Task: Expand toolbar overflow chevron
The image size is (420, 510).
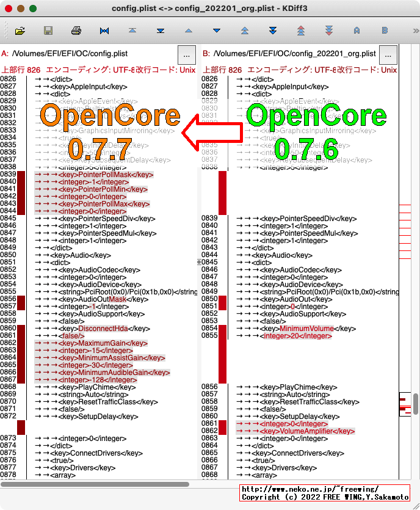Action: click(x=416, y=31)
